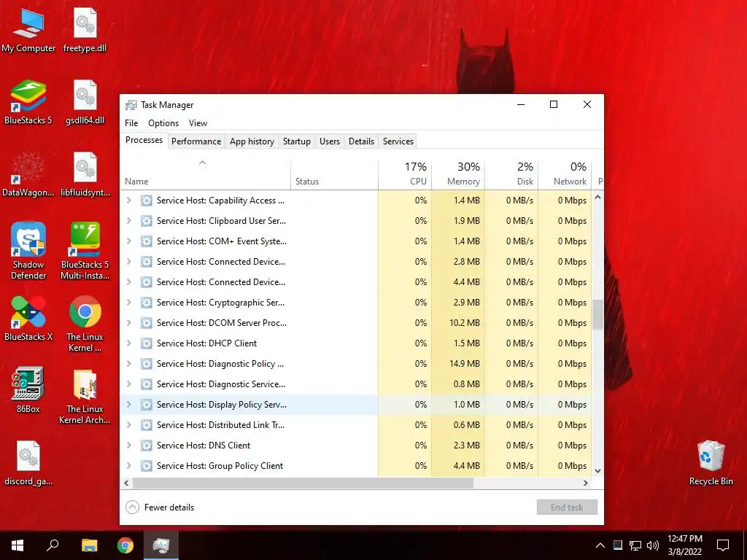Open volume control tray icon
The width and height of the screenshot is (747, 560).
[653, 545]
